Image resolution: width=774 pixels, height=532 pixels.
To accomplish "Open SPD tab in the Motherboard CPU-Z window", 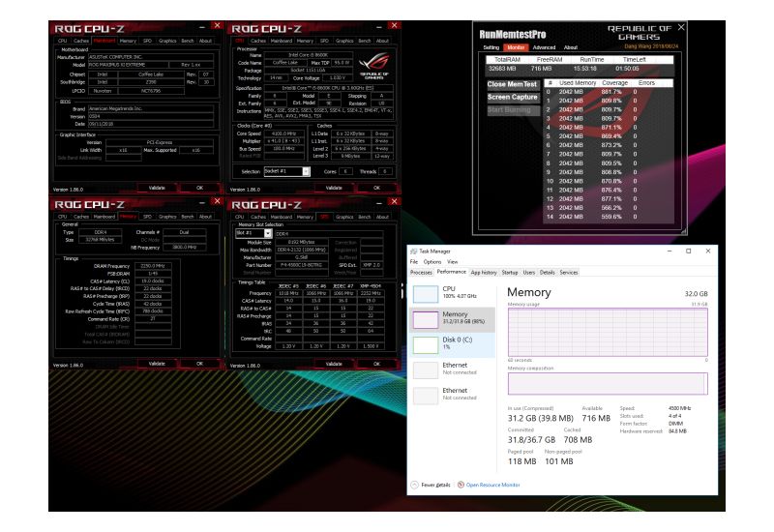I will [147, 41].
